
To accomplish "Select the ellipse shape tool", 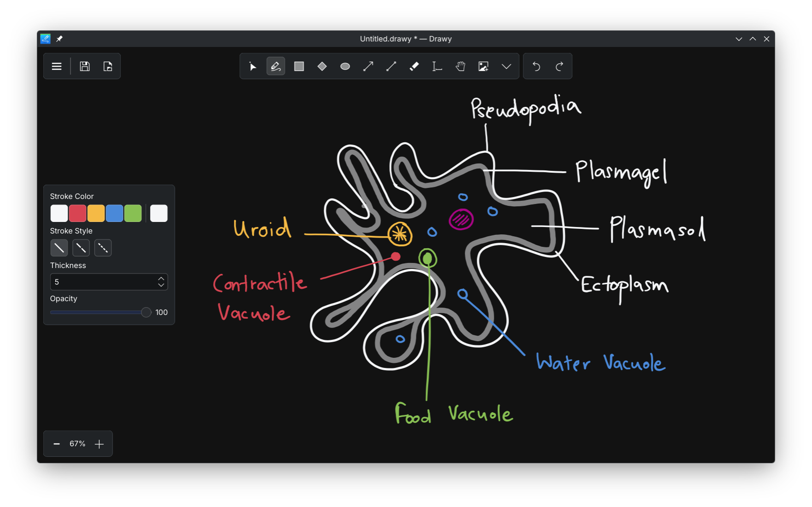I will tap(345, 66).
